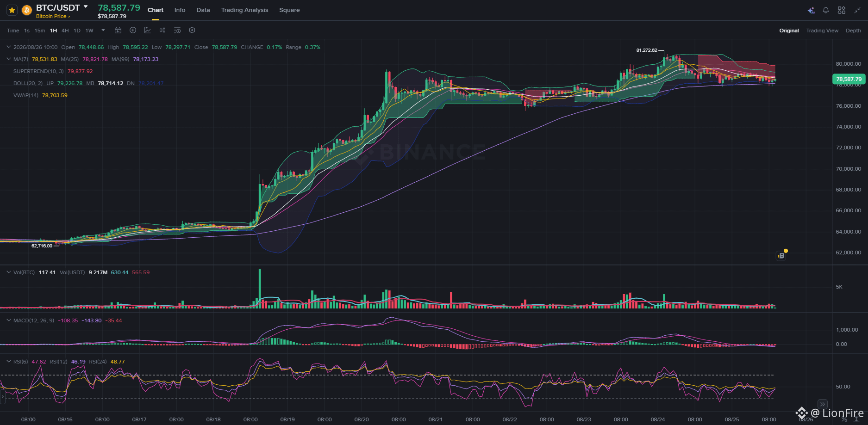868x425 pixels.
Task: Click the 81,272.62 high price marker
Action: pos(647,50)
